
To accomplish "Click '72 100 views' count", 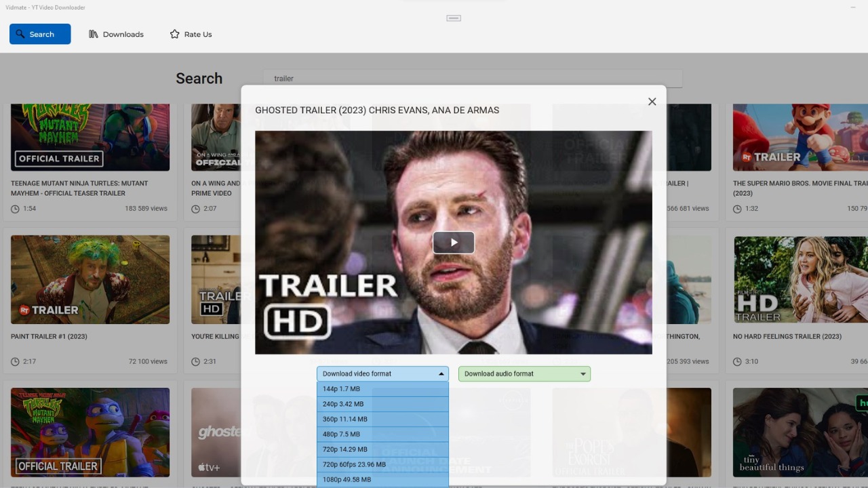I will (148, 362).
